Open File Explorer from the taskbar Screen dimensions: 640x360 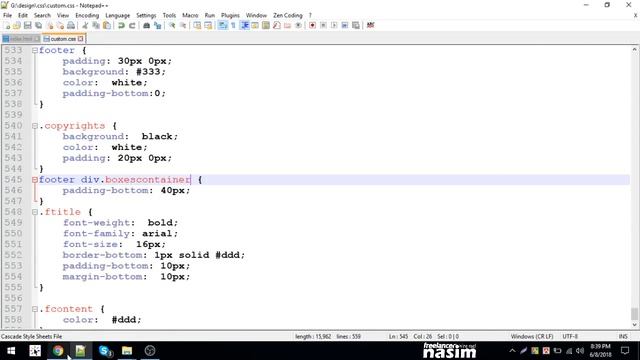[127, 351]
